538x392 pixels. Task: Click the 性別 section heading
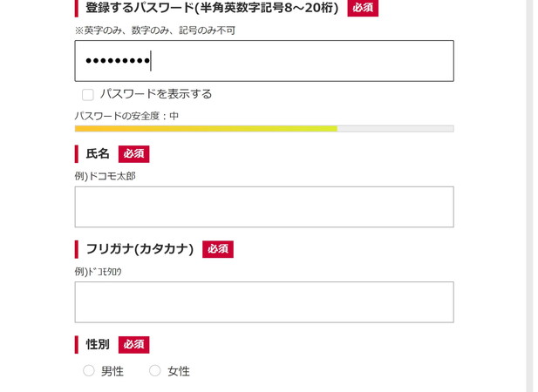98,344
